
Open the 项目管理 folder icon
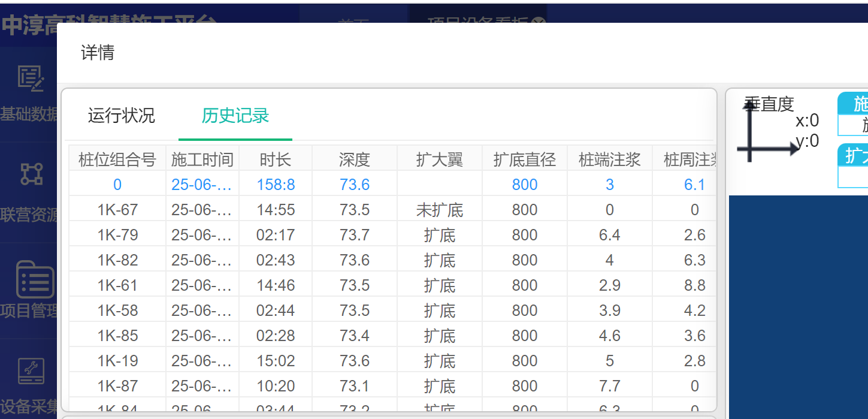(35, 279)
